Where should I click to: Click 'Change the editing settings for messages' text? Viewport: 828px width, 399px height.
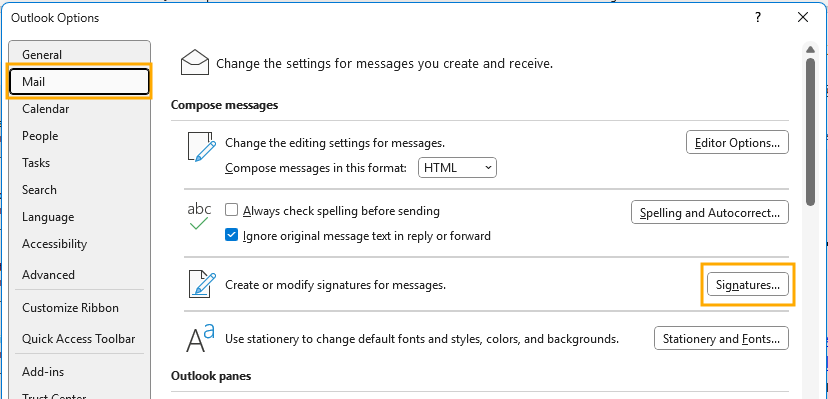click(x=335, y=142)
